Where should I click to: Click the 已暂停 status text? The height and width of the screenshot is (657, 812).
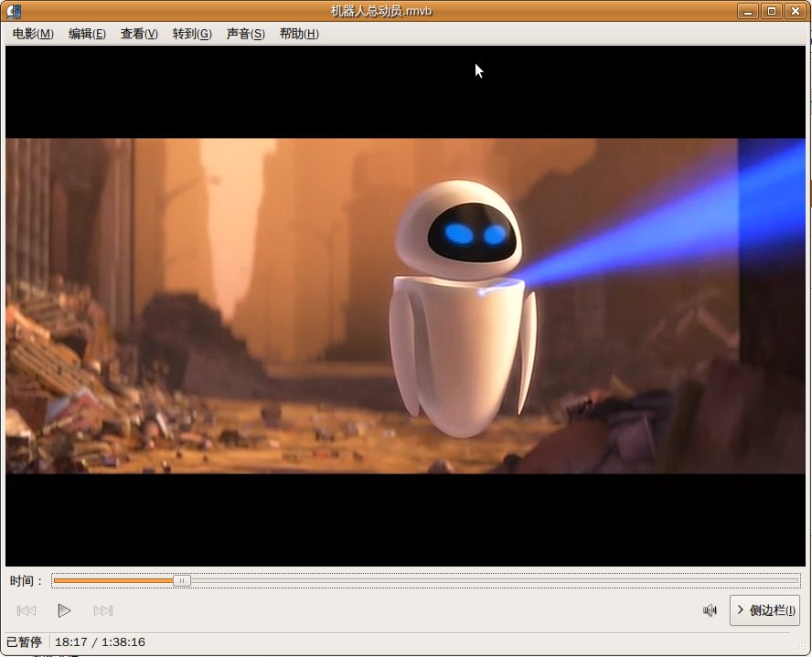[x=24, y=642]
